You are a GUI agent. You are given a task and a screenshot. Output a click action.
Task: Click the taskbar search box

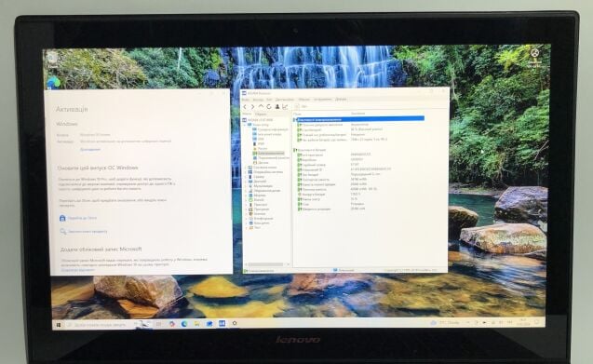pos(101,325)
